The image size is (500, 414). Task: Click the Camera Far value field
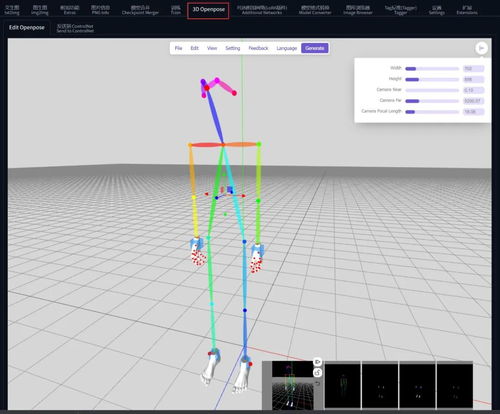pyautogui.click(x=473, y=101)
